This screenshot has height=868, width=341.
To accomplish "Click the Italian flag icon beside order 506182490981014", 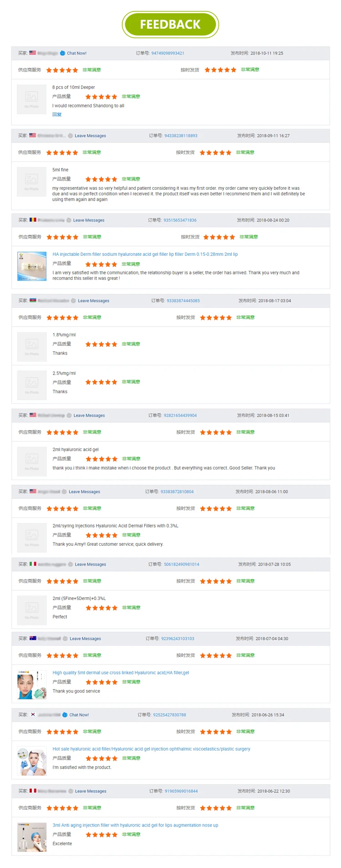I will [33, 564].
